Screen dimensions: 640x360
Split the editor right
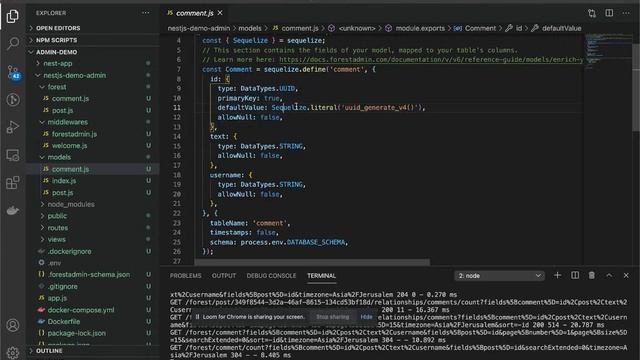click(609, 13)
